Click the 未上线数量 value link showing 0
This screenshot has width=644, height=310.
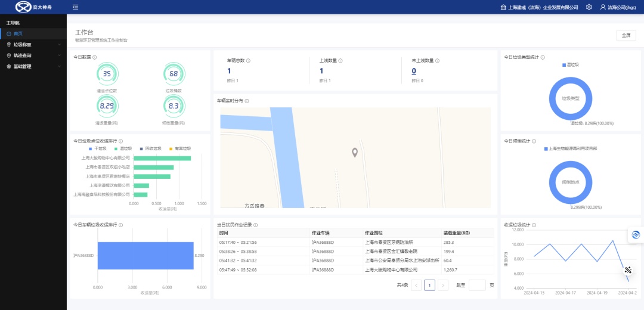[x=414, y=72]
